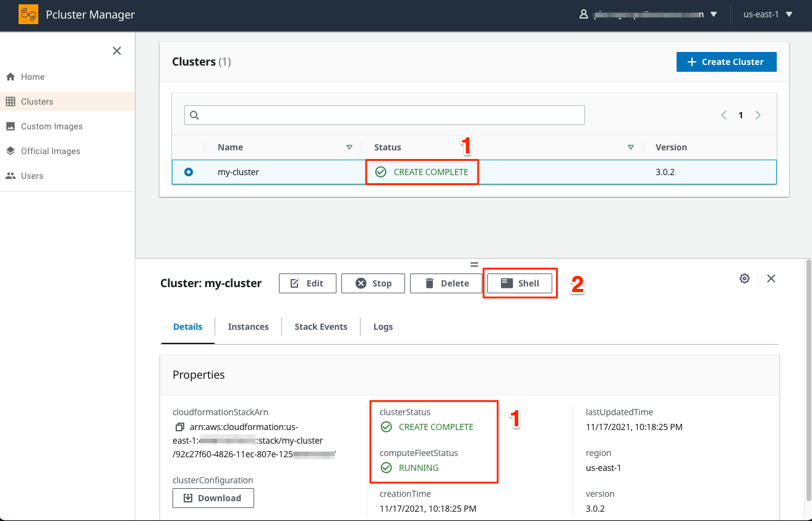The image size is (812, 521).
Task: Click the split panel resize handle
Action: 474,264
